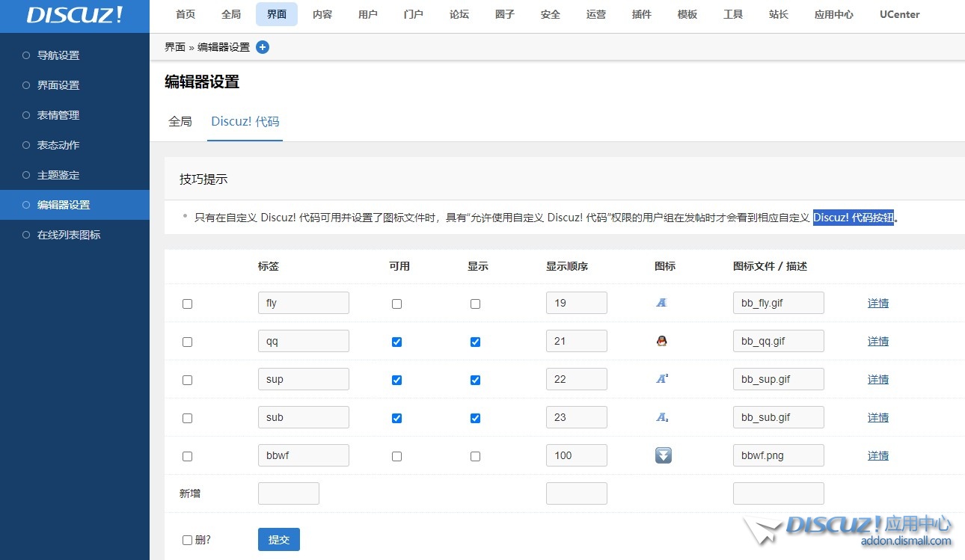This screenshot has width=965, height=560.
Task: Open 详情 link for bbwf
Action: (878, 455)
